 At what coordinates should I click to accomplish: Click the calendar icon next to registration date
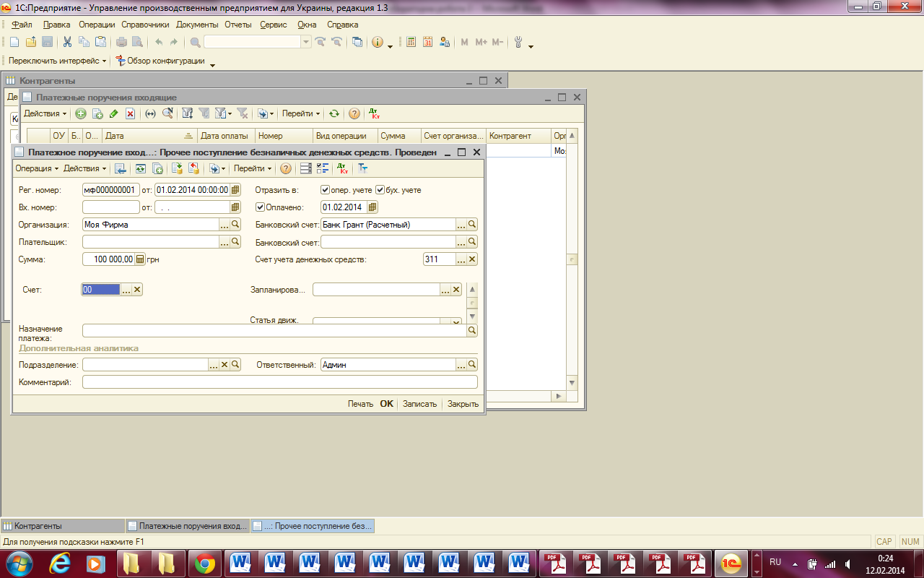pyautogui.click(x=235, y=190)
